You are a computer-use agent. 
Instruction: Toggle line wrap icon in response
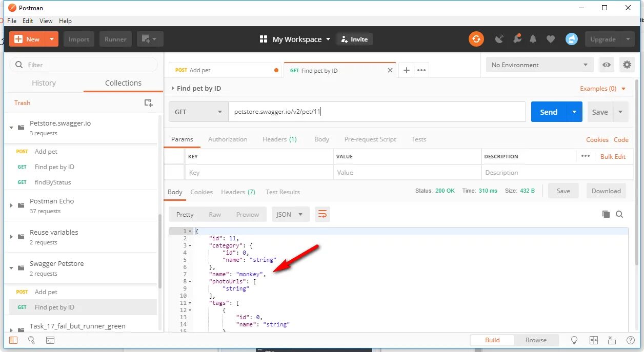(323, 214)
